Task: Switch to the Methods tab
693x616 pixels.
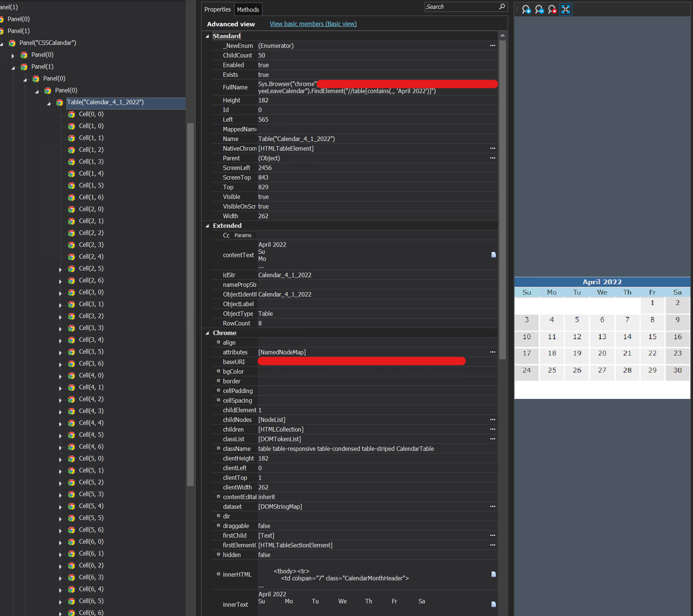Action: [x=248, y=9]
